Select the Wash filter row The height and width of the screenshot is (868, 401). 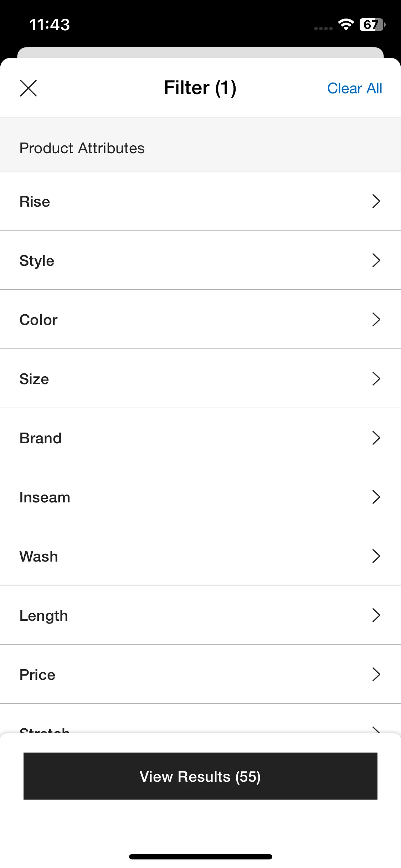click(200, 556)
